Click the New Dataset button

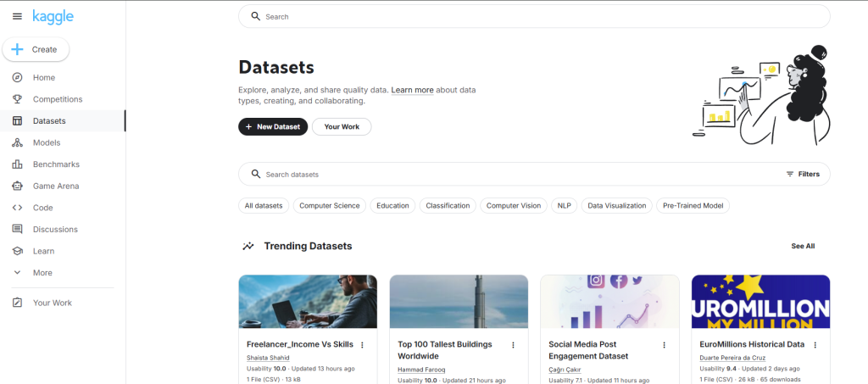[272, 126]
